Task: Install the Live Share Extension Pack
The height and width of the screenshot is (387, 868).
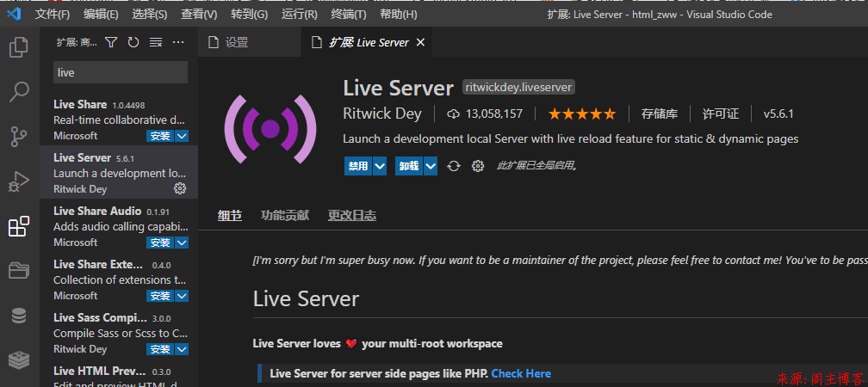Action: pyautogui.click(x=160, y=297)
